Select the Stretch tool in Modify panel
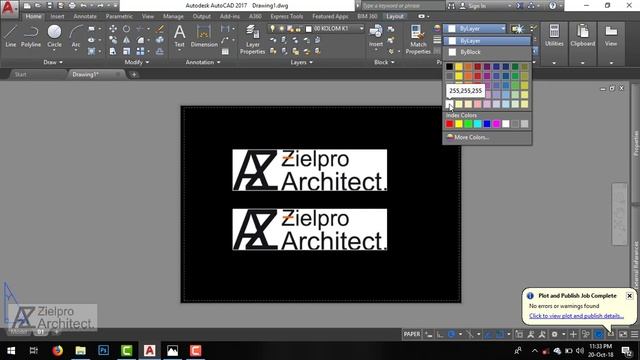 pyautogui.click(x=113, y=51)
